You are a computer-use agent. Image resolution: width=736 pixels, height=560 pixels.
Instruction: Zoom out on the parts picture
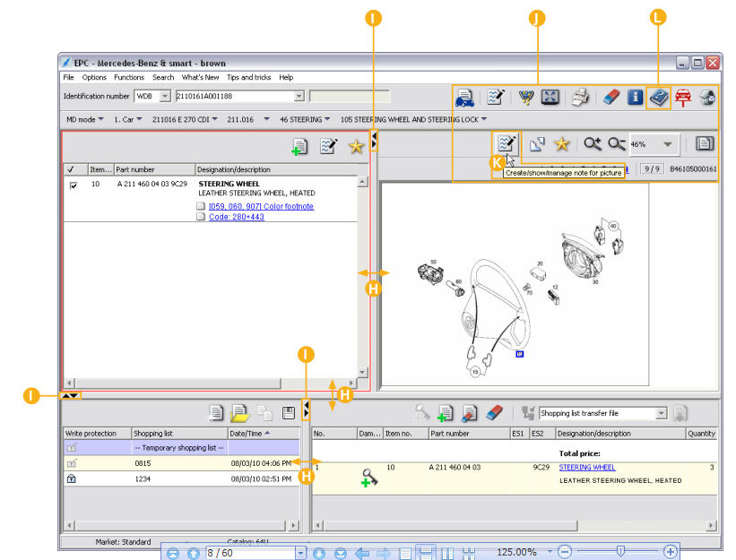pyautogui.click(x=617, y=144)
